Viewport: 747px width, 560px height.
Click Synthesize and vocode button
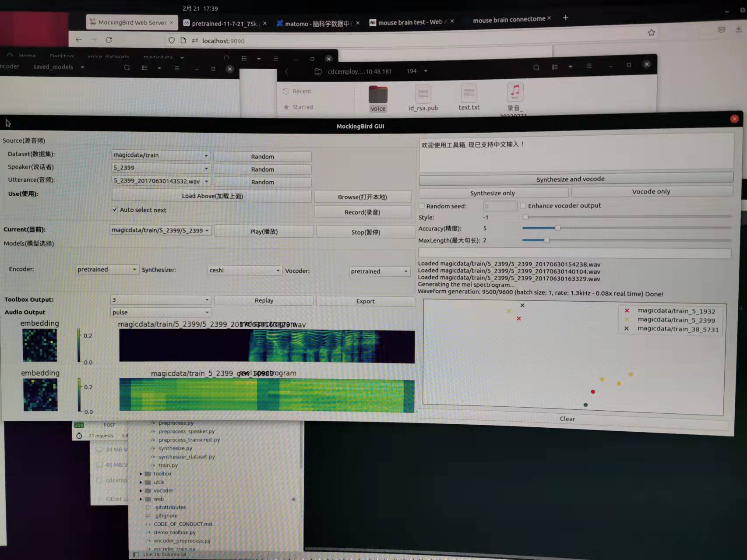tap(576, 179)
